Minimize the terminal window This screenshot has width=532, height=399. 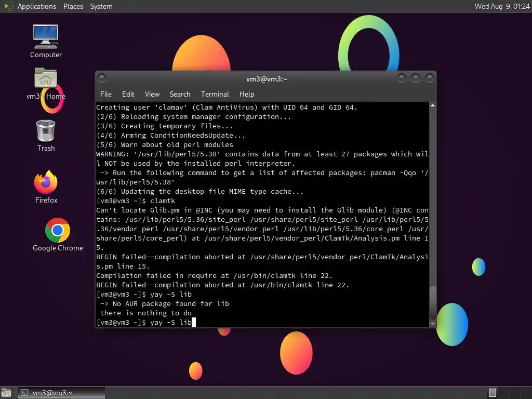[402, 78]
